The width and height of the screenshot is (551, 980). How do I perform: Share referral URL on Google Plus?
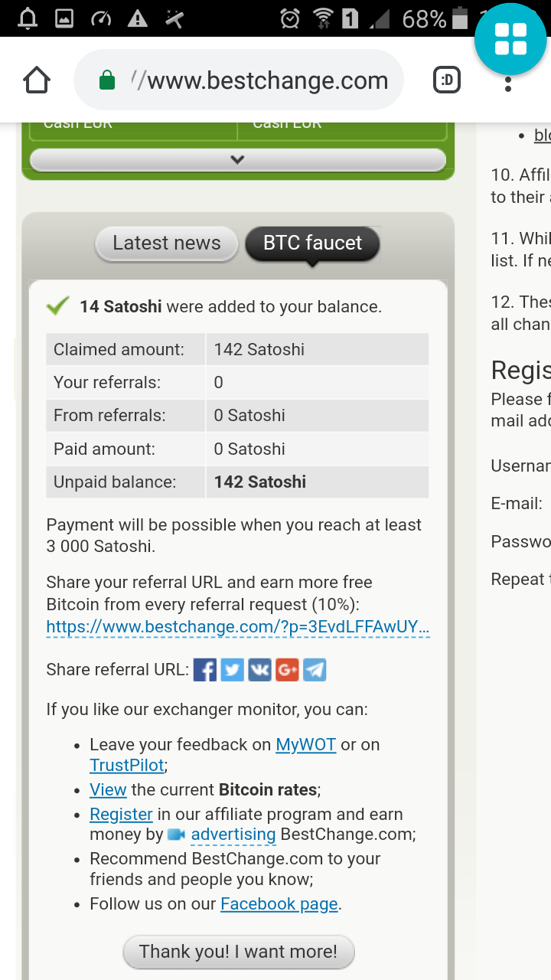288,670
